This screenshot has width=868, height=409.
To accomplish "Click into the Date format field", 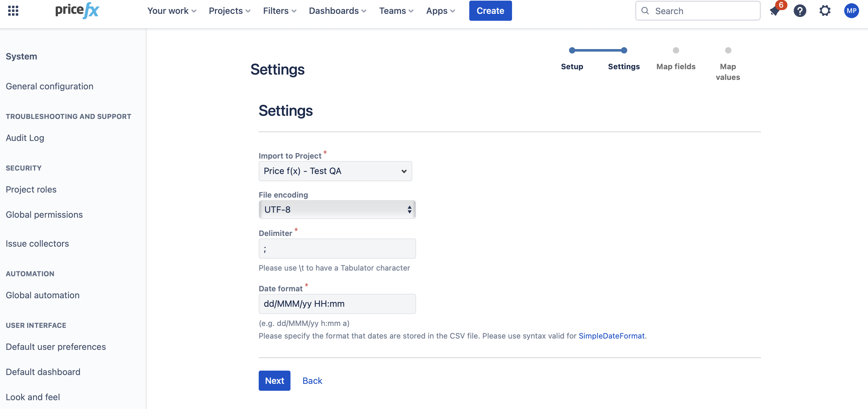I will pyautogui.click(x=337, y=304).
